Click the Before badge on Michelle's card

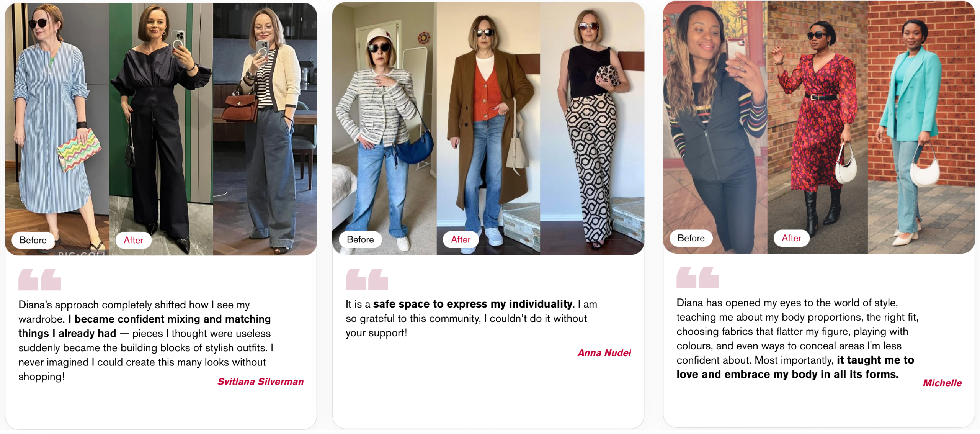click(691, 238)
